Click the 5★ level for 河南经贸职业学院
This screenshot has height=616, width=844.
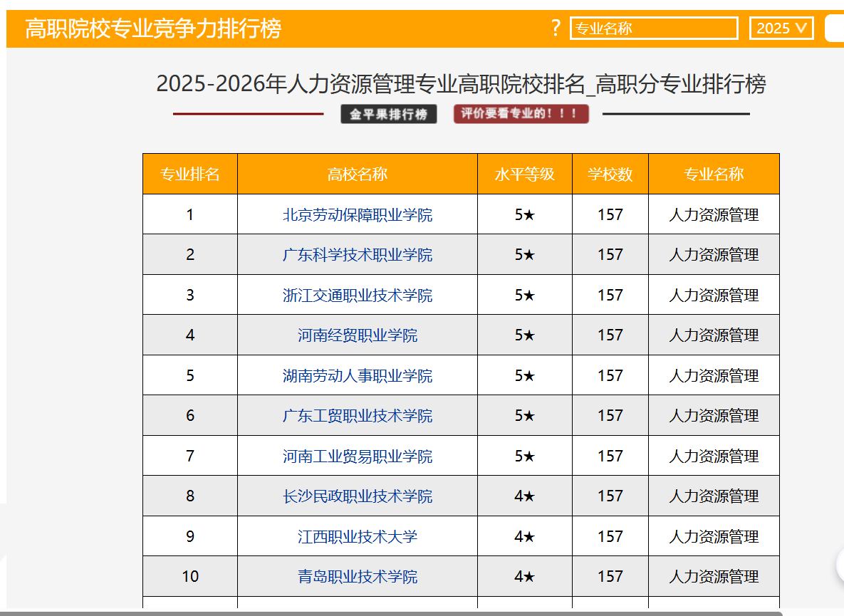pyautogui.click(x=525, y=335)
